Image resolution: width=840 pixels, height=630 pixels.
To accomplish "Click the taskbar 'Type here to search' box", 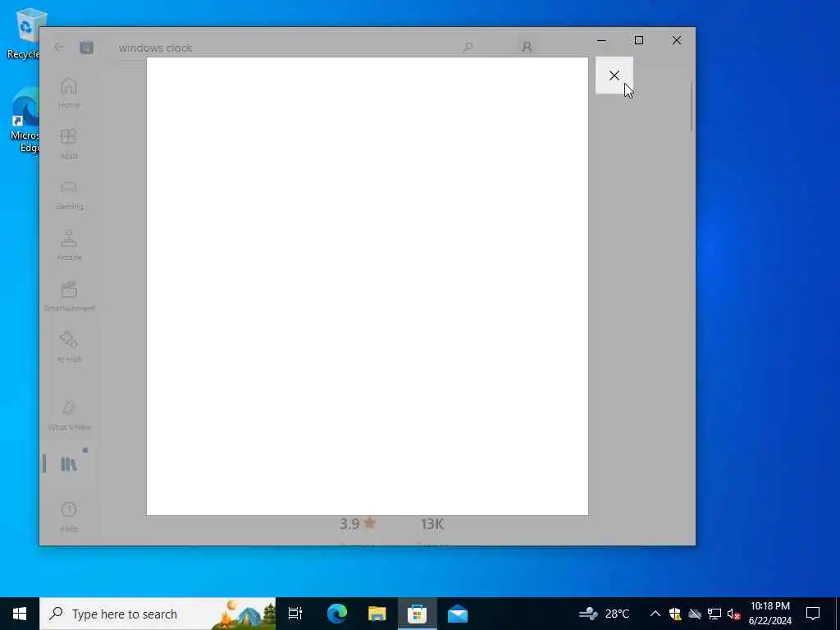I will point(157,614).
